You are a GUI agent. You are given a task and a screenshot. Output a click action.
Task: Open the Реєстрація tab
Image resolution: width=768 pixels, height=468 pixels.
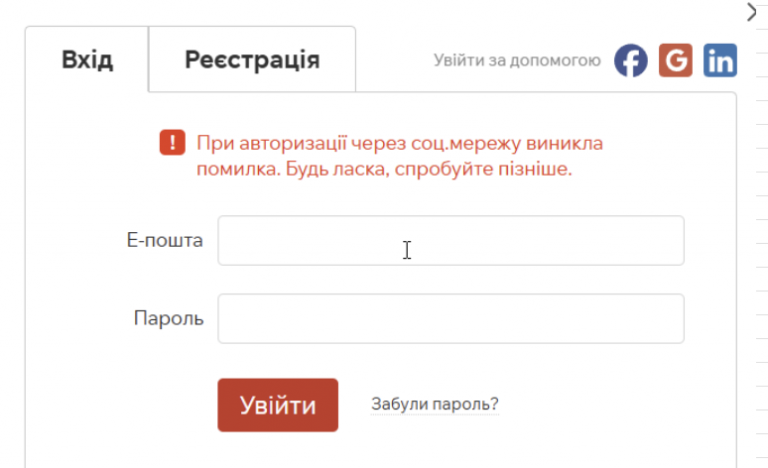tap(252, 60)
